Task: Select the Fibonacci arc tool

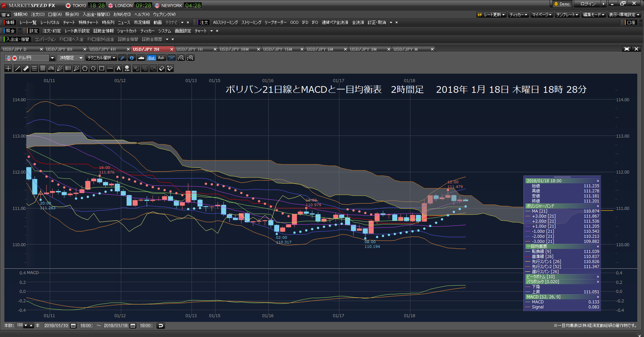Action: (x=51, y=68)
